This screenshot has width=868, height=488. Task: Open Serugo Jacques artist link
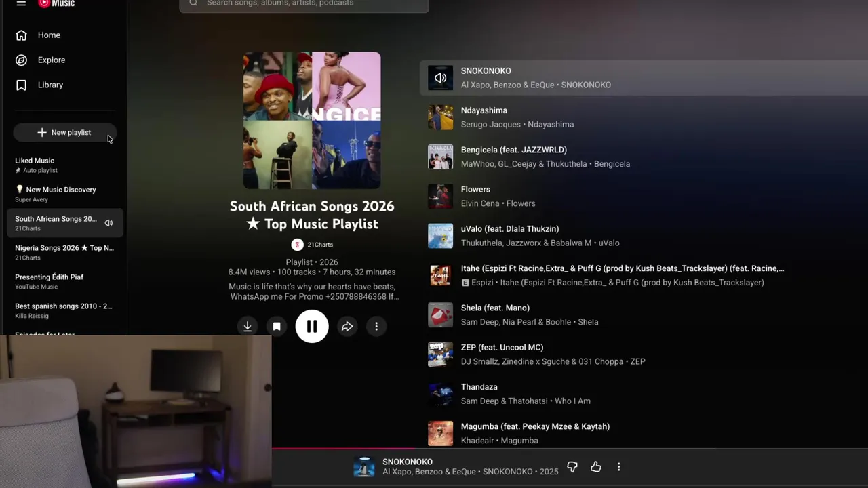click(x=491, y=125)
